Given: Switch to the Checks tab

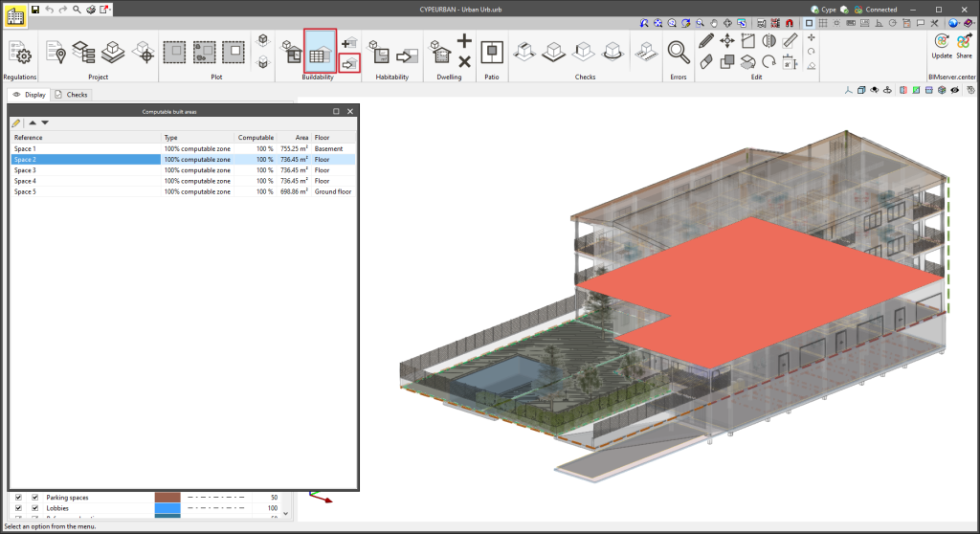Looking at the screenshot, I should click(72, 95).
